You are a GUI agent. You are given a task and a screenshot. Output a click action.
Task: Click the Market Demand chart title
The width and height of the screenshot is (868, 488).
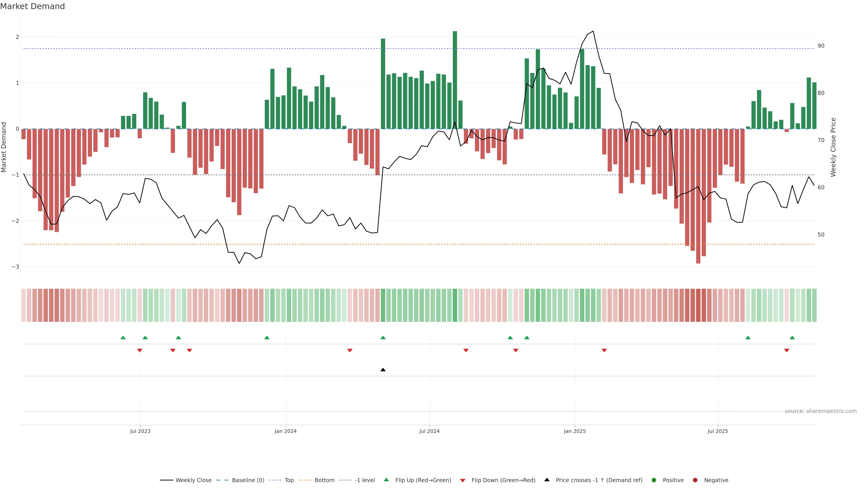32,6
